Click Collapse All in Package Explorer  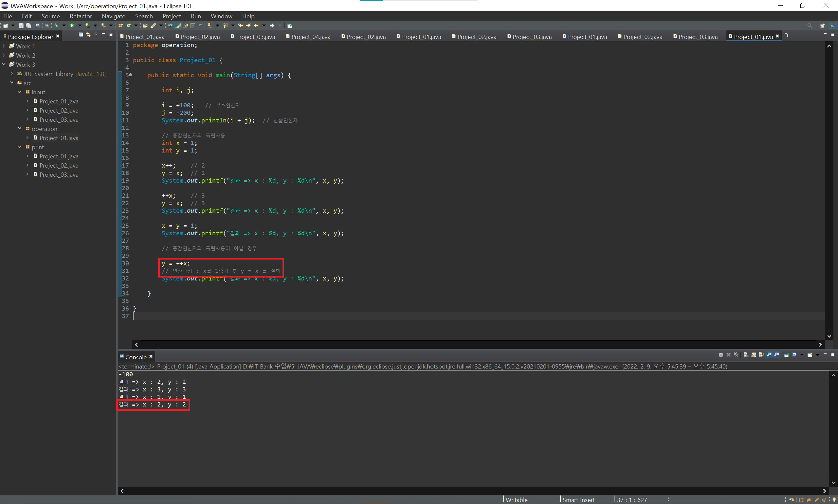[x=81, y=35]
